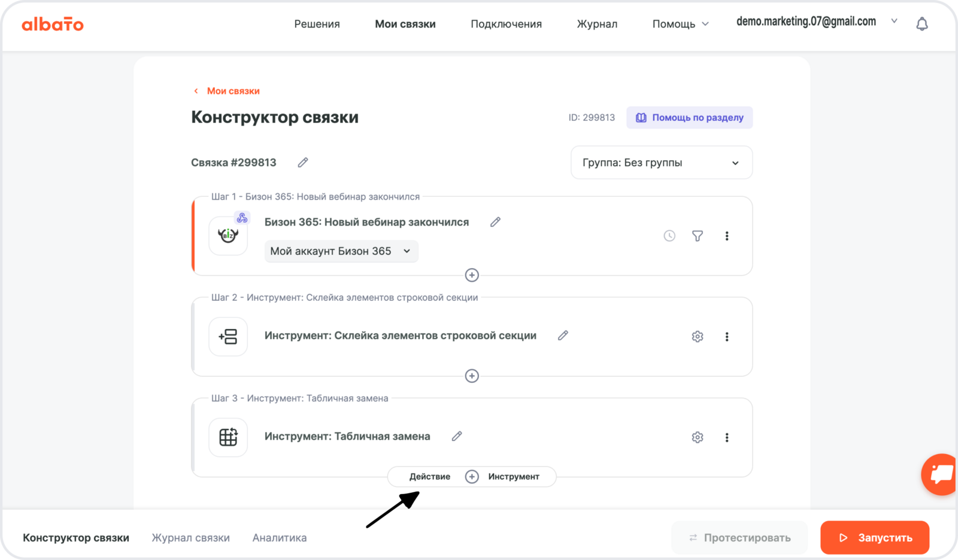This screenshot has height=560, width=958.
Task: Expand the Группа: Без группы dropdown
Action: (661, 163)
